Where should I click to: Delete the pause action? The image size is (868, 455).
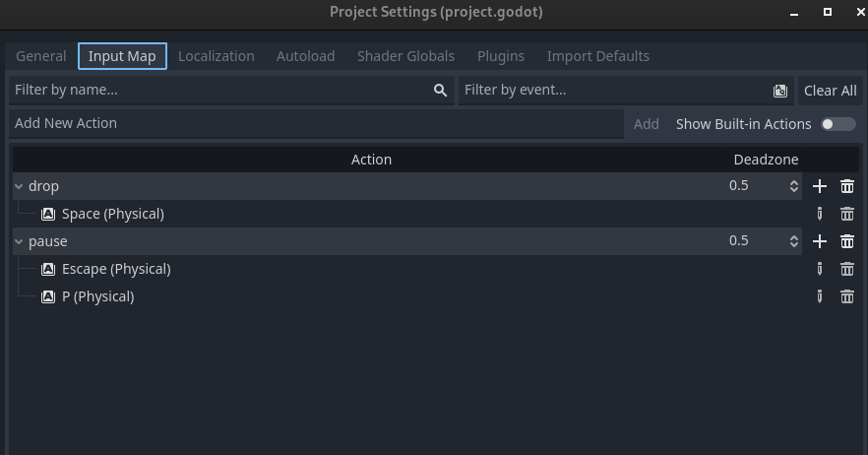click(847, 241)
